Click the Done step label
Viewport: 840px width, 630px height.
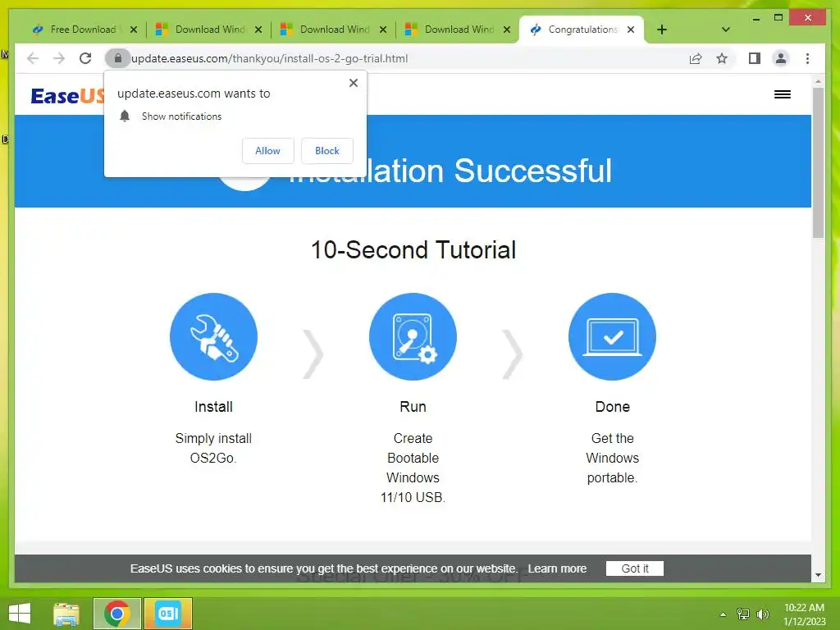coord(612,407)
